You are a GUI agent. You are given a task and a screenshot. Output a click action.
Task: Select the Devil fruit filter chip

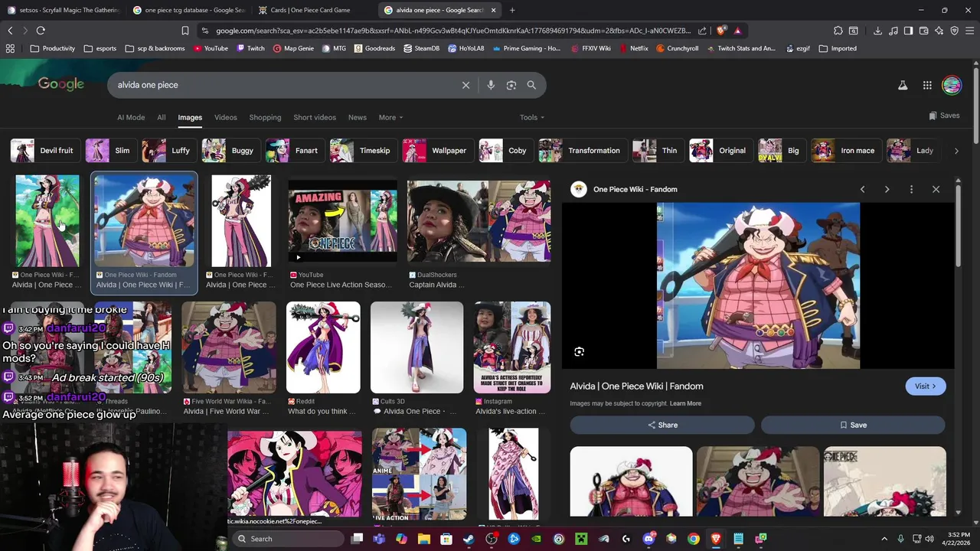tap(44, 151)
